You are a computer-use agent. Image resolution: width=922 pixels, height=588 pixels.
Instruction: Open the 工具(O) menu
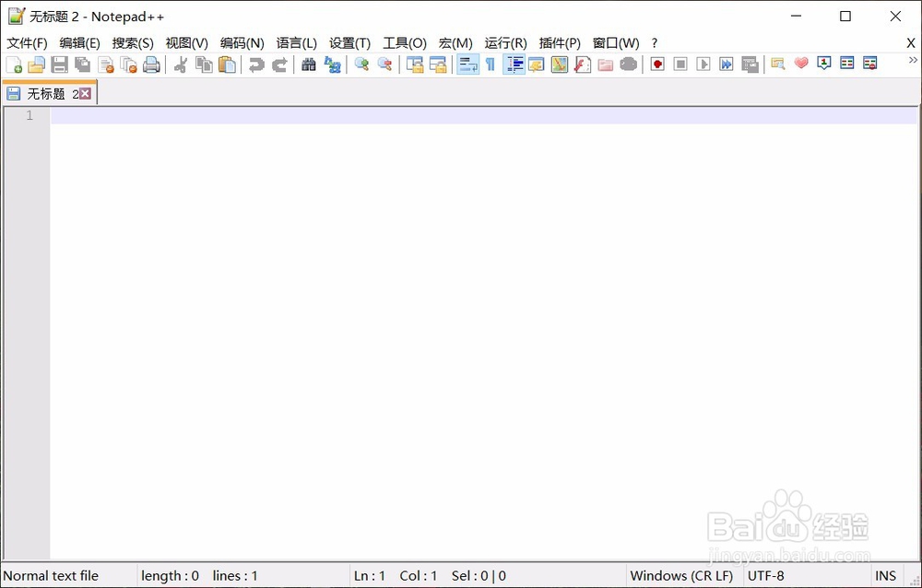tap(405, 43)
